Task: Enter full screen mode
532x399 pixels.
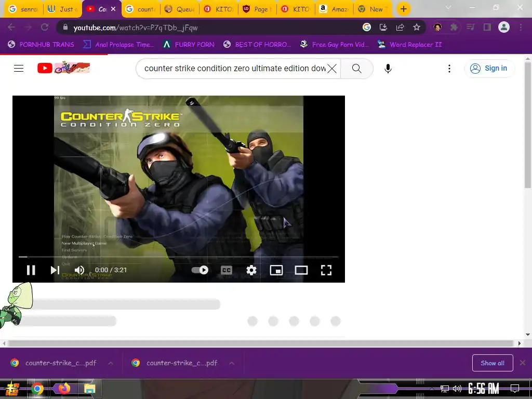Action: pyautogui.click(x=326, y=270)
